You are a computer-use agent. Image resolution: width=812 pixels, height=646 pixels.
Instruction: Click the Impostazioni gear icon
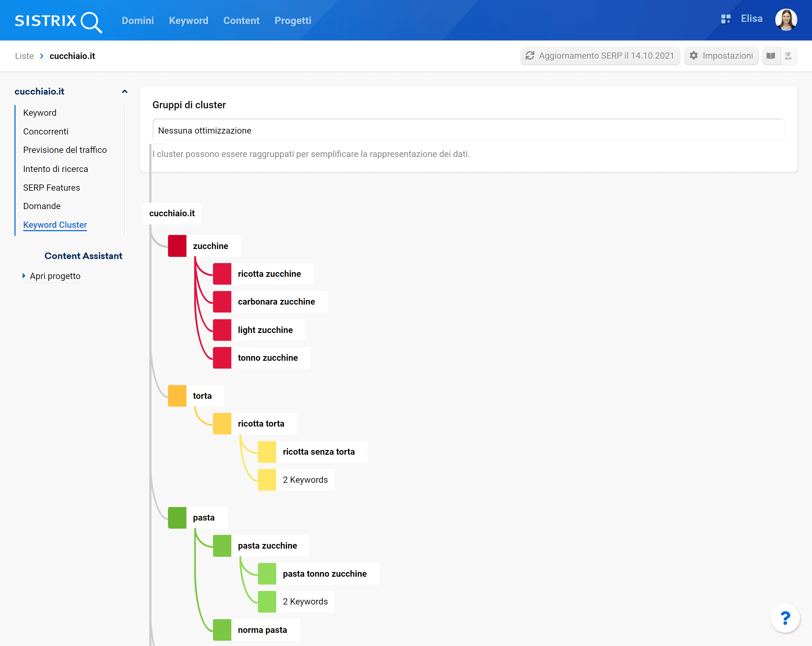click(693, 56)
